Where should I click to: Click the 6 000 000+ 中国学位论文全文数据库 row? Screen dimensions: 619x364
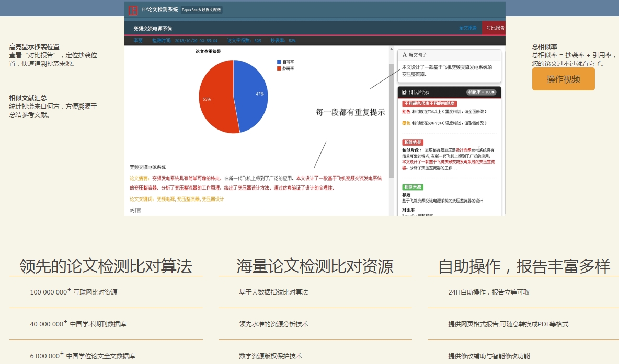point(106,356)
